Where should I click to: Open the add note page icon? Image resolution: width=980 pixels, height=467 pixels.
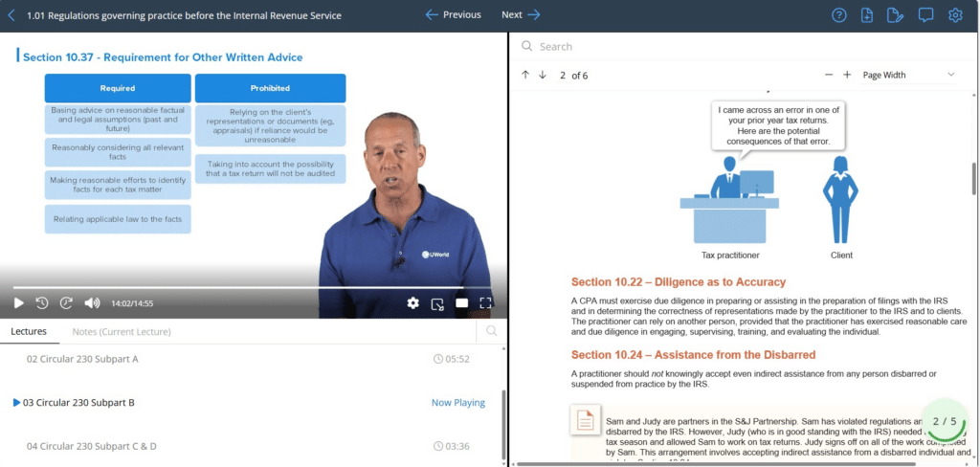(x=867, y=15)
